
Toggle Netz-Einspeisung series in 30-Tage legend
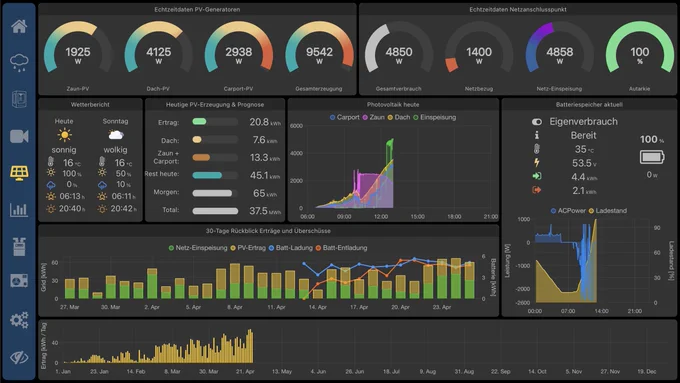click(198, 248)
